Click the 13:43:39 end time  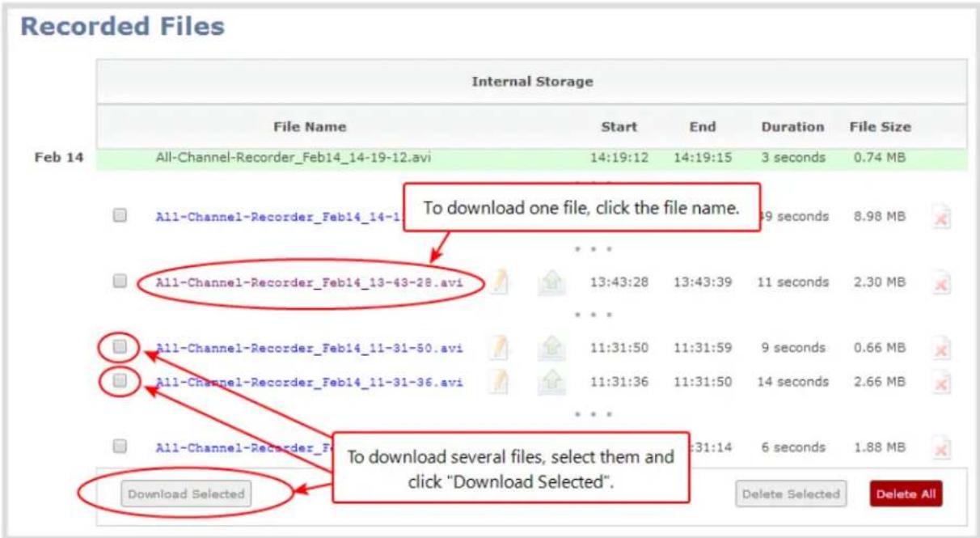pyautogui.click(x=703, y=282)
